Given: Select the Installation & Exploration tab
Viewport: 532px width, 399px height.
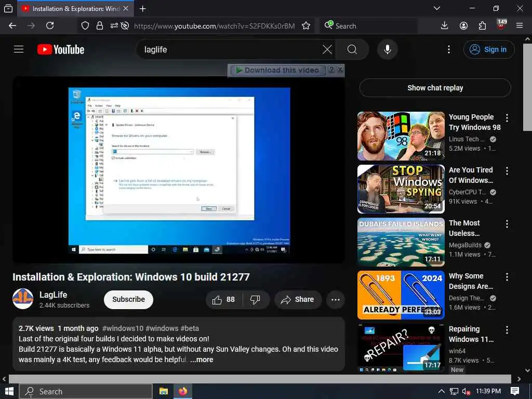Looking at the screenshot, I should click(75, 9).
